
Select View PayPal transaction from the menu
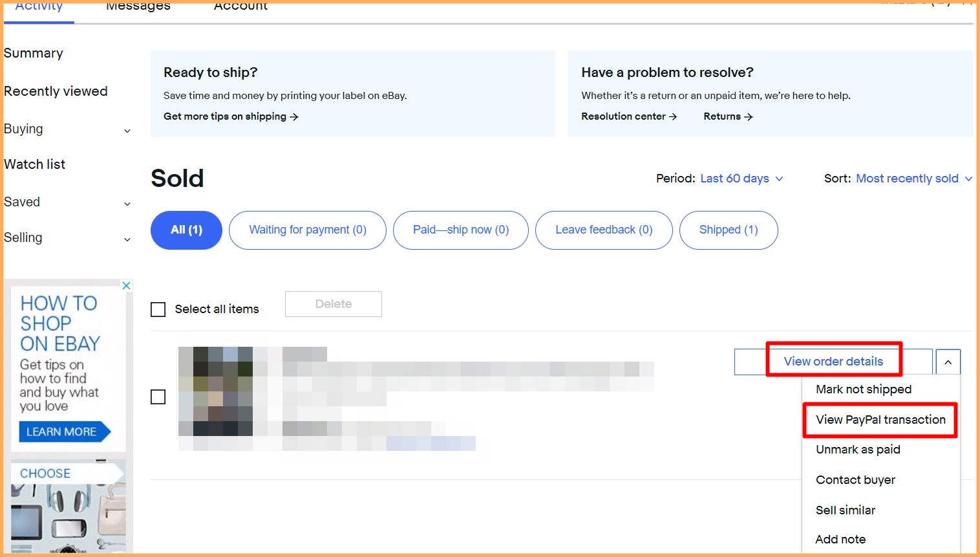(880, 419)
